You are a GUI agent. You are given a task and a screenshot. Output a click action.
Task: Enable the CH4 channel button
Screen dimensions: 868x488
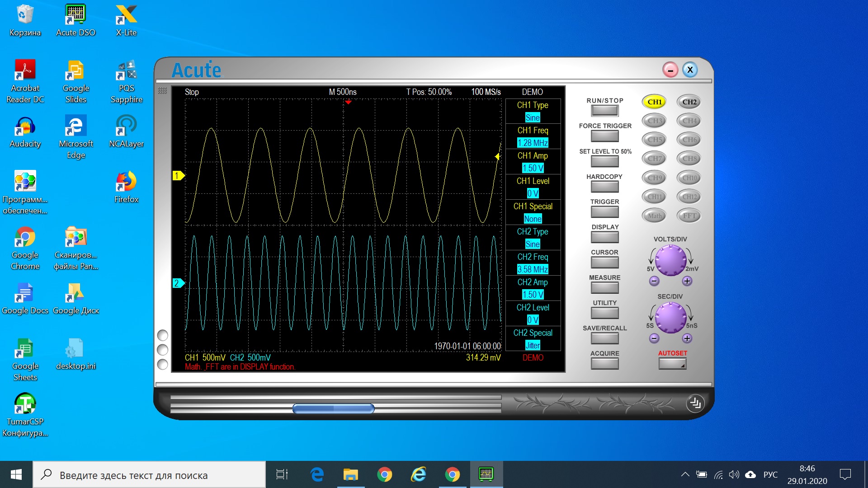689,121
